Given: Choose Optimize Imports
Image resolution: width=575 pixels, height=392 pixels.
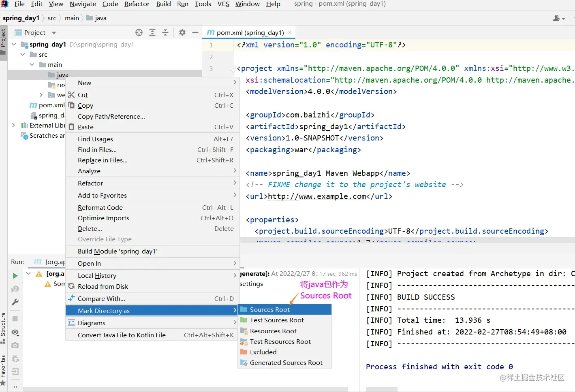Looking at the screenshot, I should pos(152,218).
